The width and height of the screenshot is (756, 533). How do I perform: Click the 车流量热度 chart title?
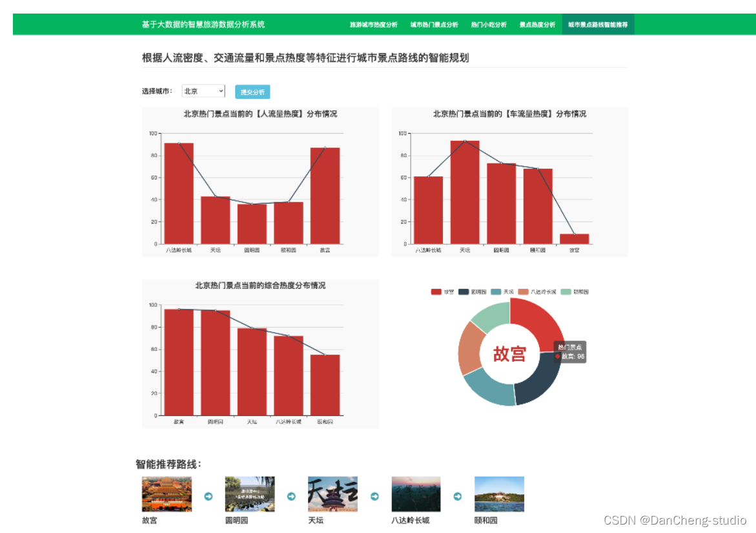coord(509,114)
